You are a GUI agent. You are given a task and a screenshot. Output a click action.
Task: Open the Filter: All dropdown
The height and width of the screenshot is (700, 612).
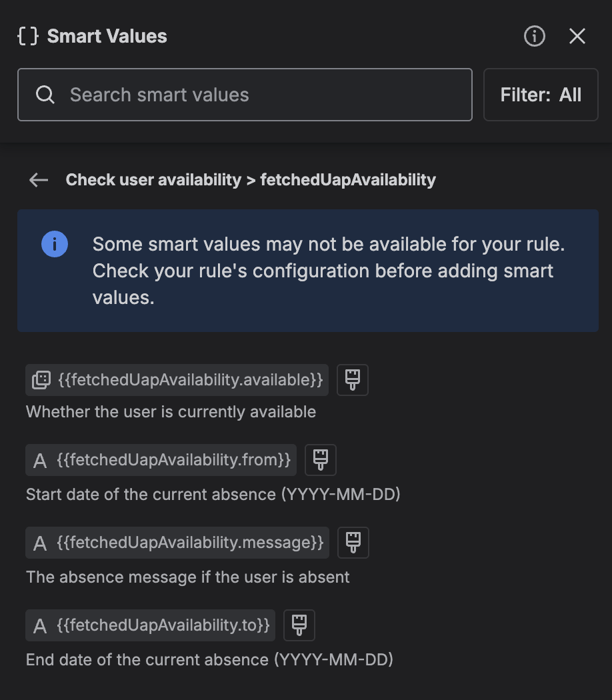coord(541,95)
